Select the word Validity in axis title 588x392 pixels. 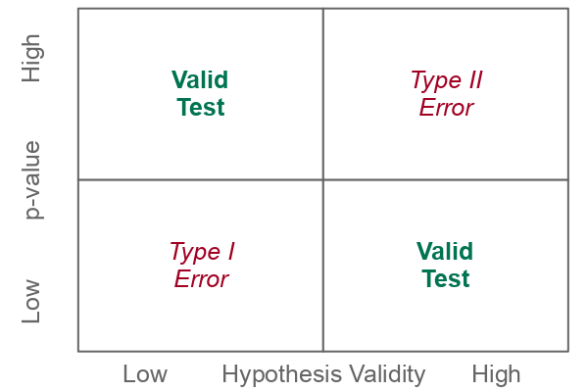click(x=387, y=374)
